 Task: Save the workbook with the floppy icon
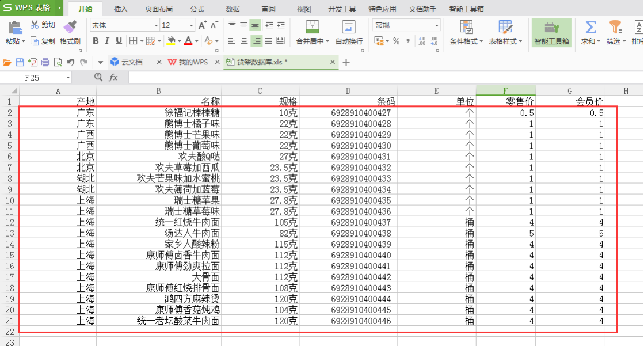[x=20, y=62]
